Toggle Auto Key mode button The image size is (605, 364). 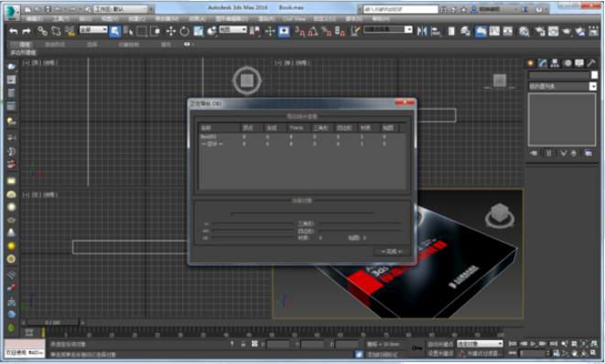click(x=440, y=344)
